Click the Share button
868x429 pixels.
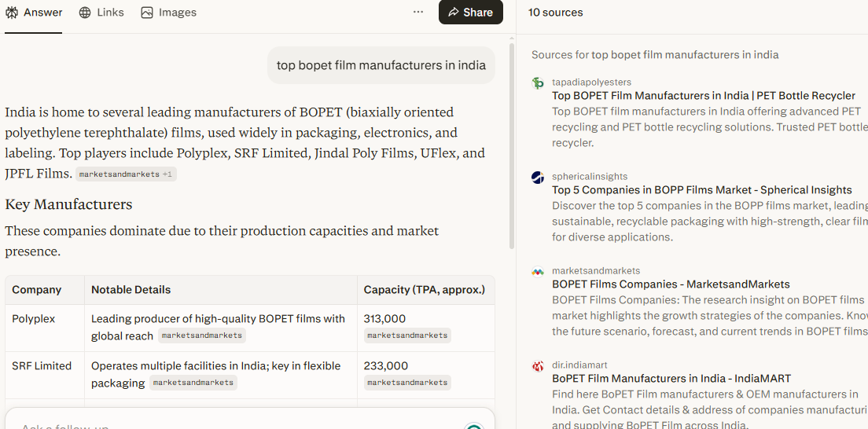pyautogui.click(x=470, y=12)
